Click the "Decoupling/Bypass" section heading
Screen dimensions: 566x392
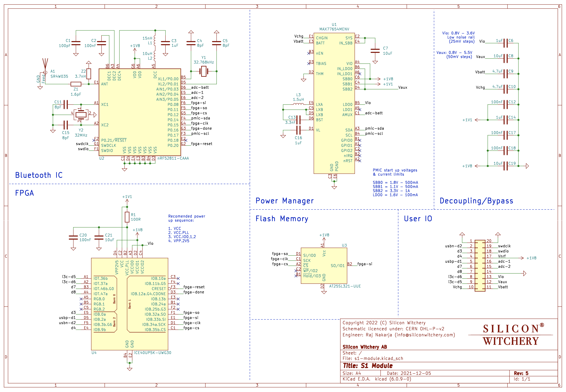click(x=476, y=201)
